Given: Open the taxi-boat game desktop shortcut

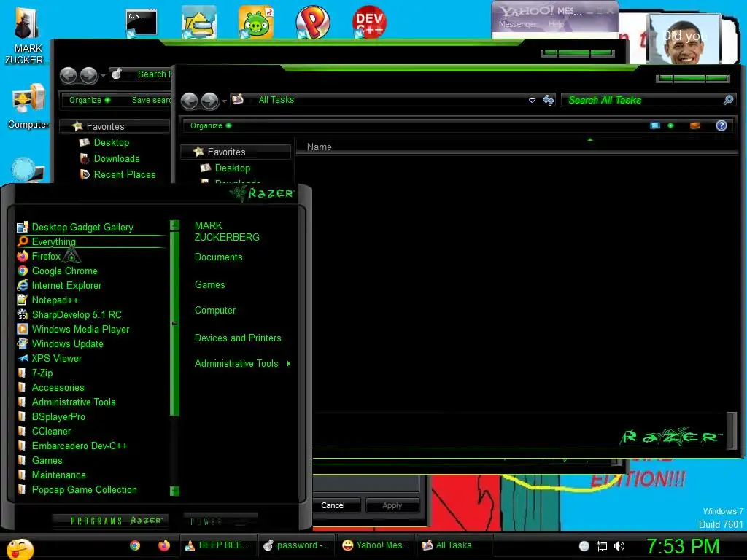Looking at the screenshot, I should click(199, 22).
